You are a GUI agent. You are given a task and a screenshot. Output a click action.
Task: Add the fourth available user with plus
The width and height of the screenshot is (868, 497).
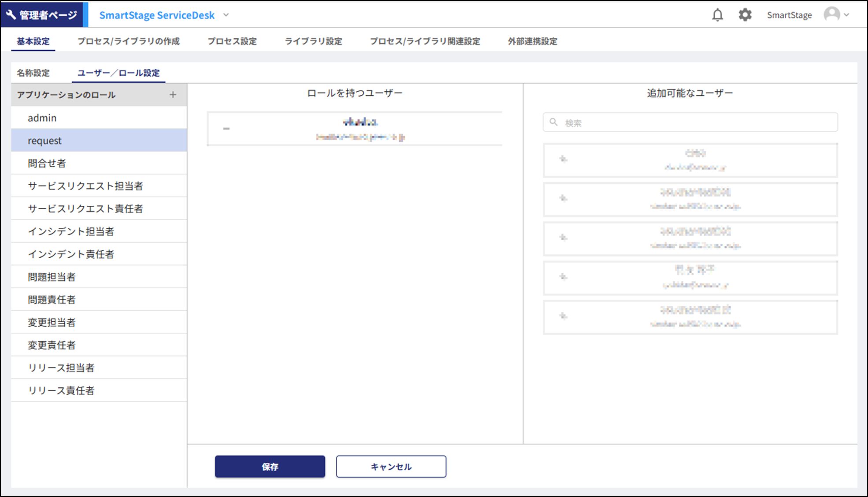coord(563,277)
